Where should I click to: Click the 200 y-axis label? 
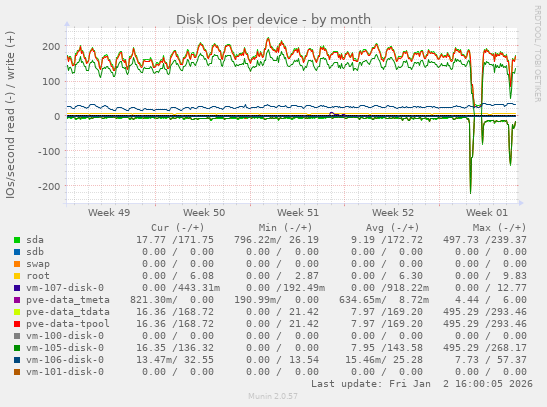[51, 47]
